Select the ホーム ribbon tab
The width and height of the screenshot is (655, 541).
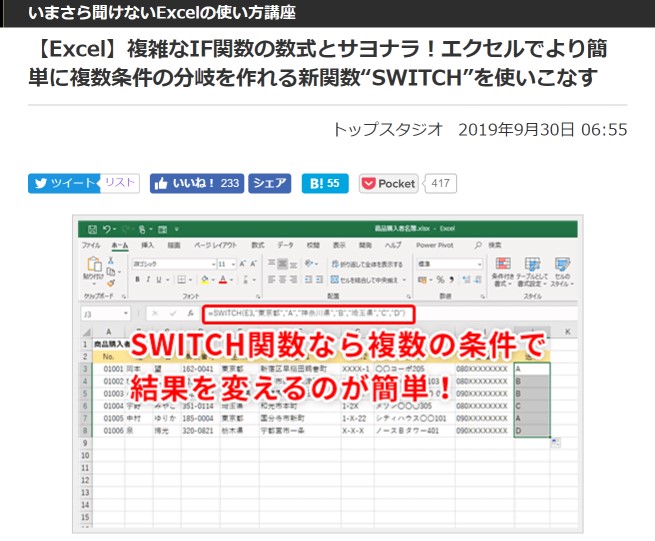click(119, 245)
